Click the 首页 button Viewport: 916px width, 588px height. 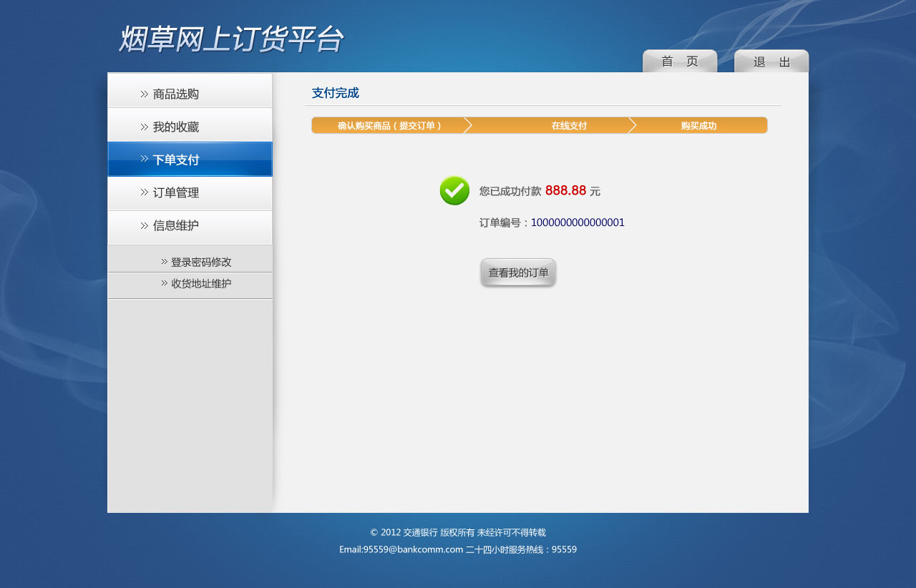click(680, 61)
